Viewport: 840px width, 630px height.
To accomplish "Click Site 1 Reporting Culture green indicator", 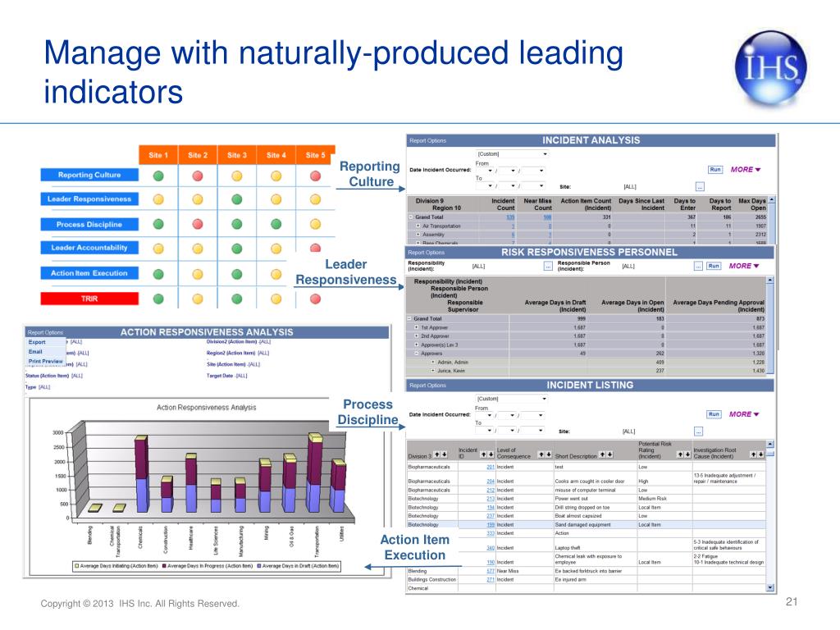I will point(158,176).
